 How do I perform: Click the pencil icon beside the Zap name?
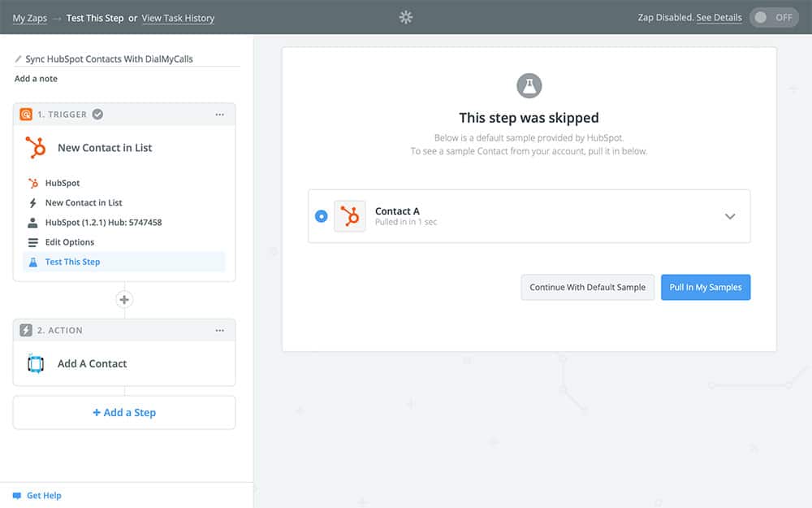coord(19,59)
